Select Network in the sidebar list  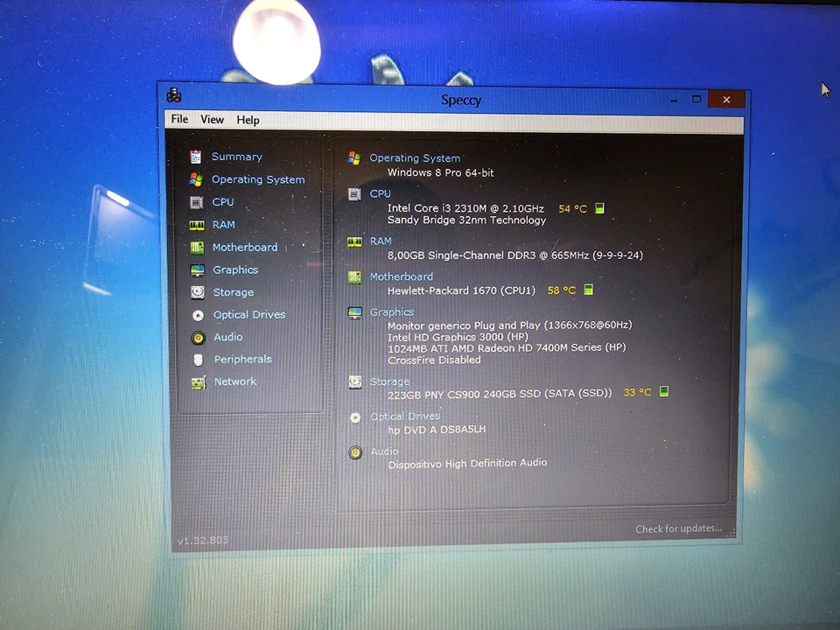(235, 381)
